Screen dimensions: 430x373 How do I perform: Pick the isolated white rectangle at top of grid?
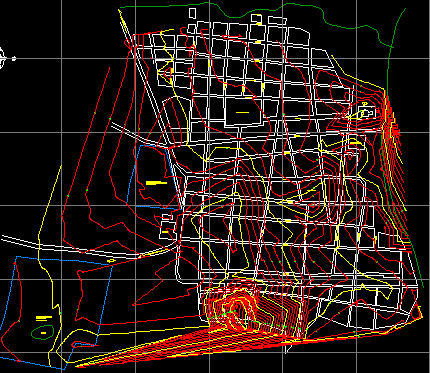click(192, 13)
